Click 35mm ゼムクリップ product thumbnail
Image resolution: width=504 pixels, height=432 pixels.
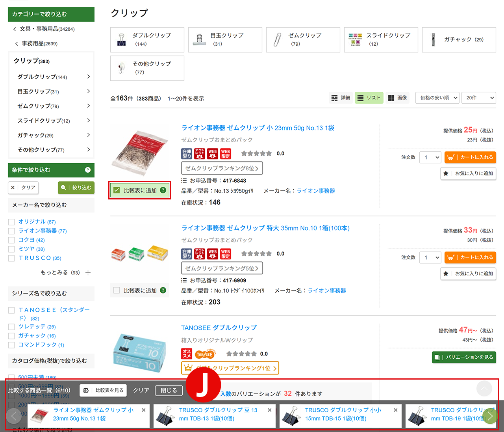point(140,253)
